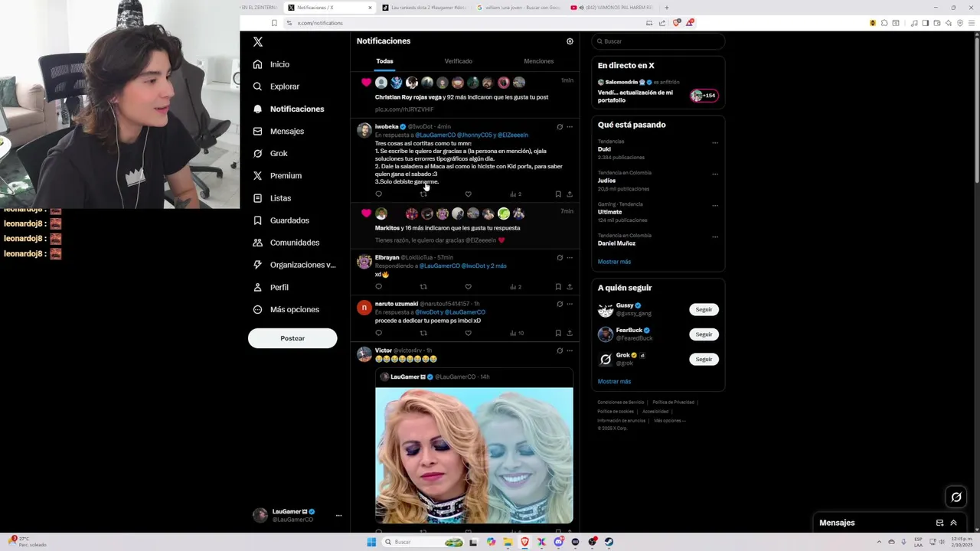Open more options on Elbrayan post
The width and height of the screenshot is (980, 551).
point(570,258)
